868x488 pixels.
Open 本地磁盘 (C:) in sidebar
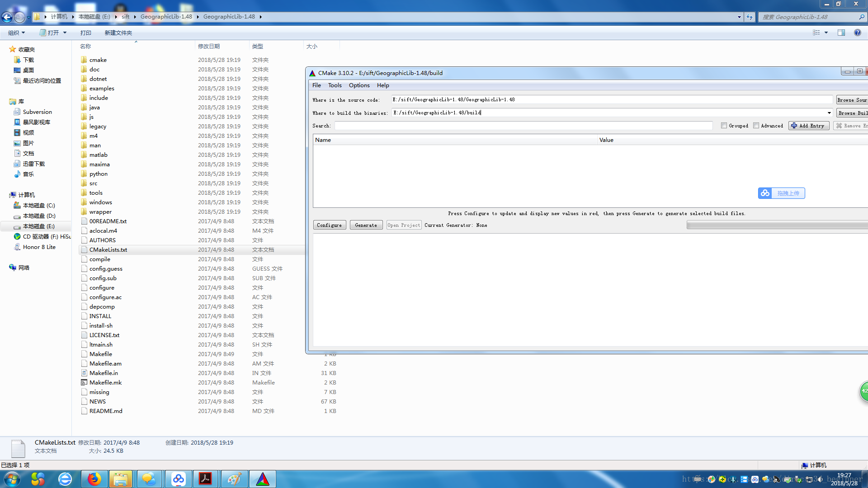pyautogui.click(x=39, y=205)
